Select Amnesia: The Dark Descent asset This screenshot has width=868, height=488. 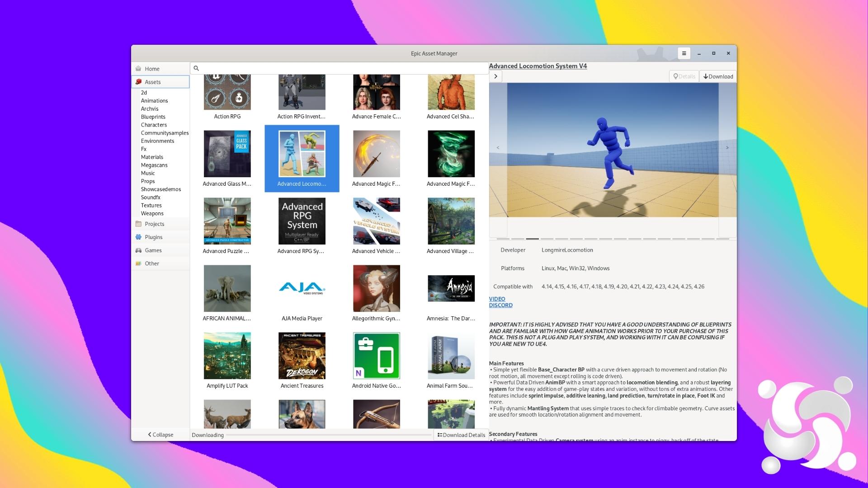(x=451, y=293)
